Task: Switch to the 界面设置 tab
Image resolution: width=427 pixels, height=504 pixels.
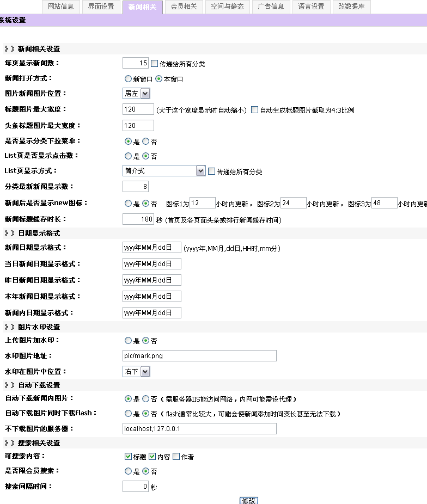Action: (101, 7)
